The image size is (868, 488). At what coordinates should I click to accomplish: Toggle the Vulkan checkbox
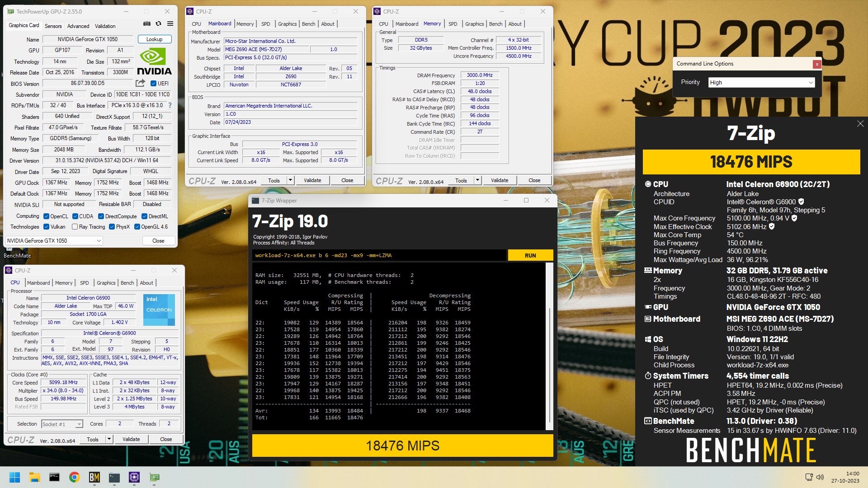tap(46, 227)
